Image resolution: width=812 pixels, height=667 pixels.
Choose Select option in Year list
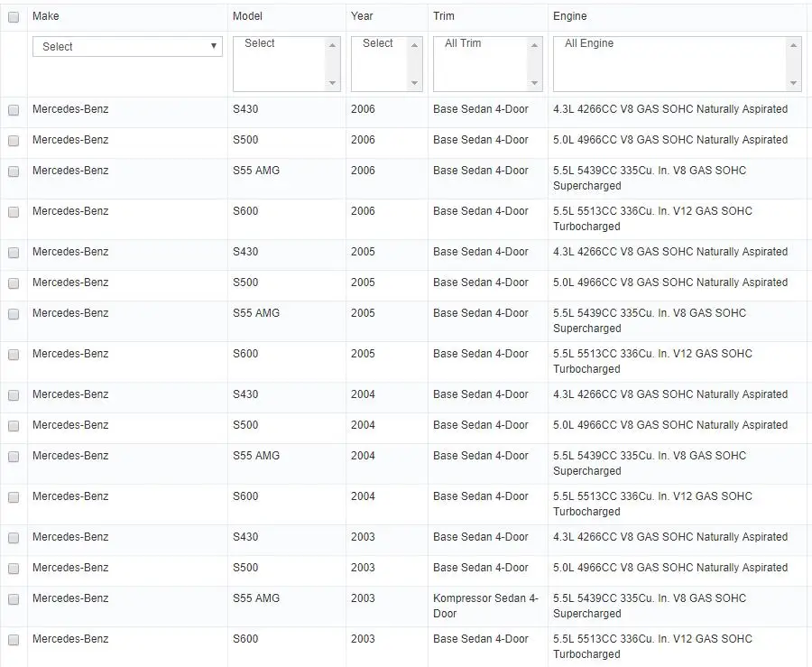click(x=377, y=43)
